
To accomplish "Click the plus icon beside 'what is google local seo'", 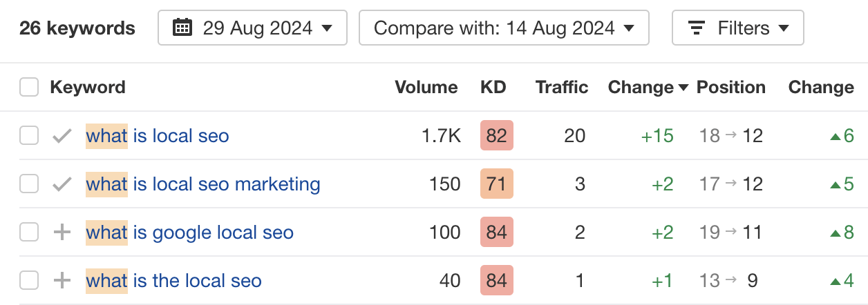I will (x=62, y=233).
